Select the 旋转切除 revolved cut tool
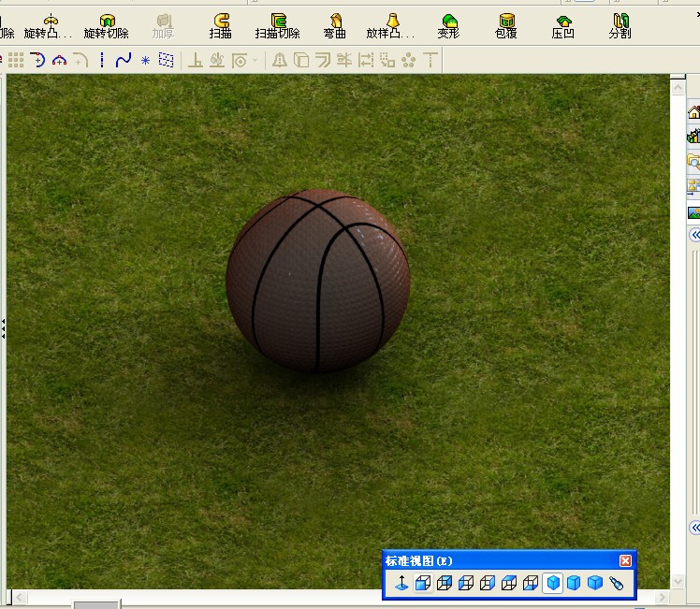Image resolution: width=700 pixels, height=609 pixels. tap(107, 26)
